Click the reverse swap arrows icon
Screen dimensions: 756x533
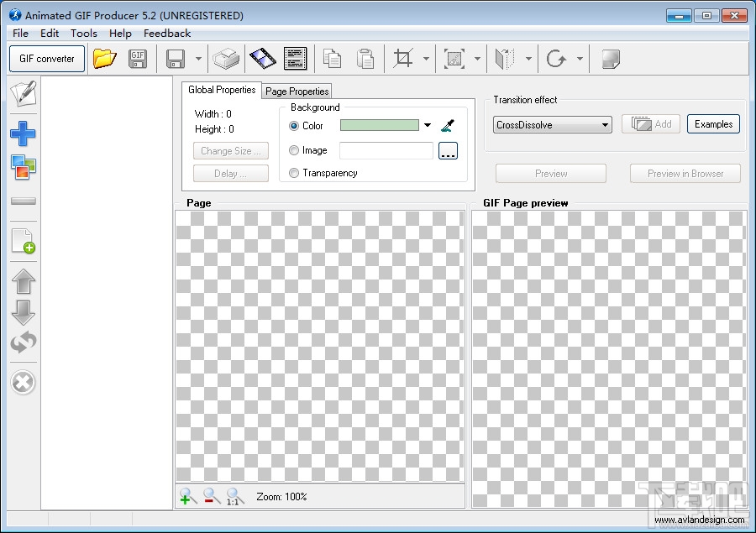24,342
